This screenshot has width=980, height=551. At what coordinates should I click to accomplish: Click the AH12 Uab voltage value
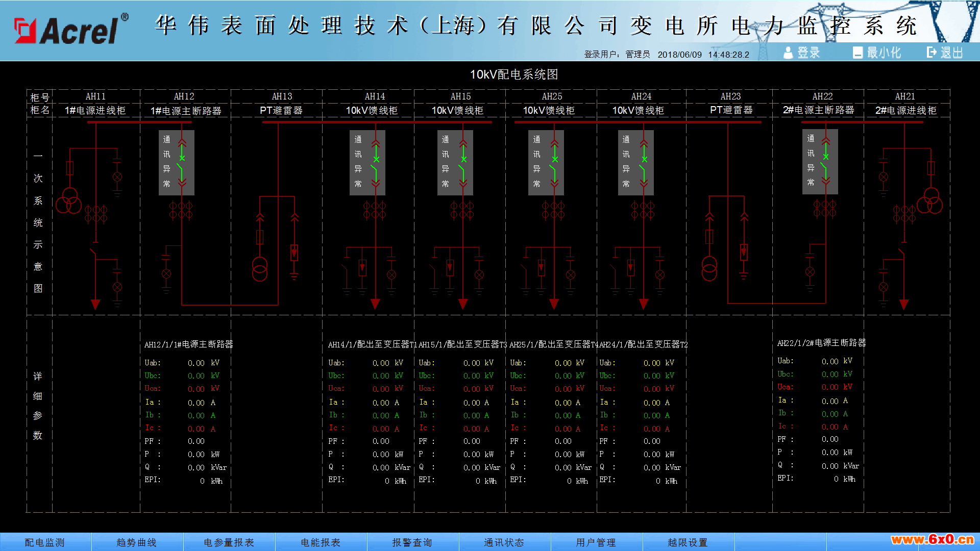tap(196, 363)
